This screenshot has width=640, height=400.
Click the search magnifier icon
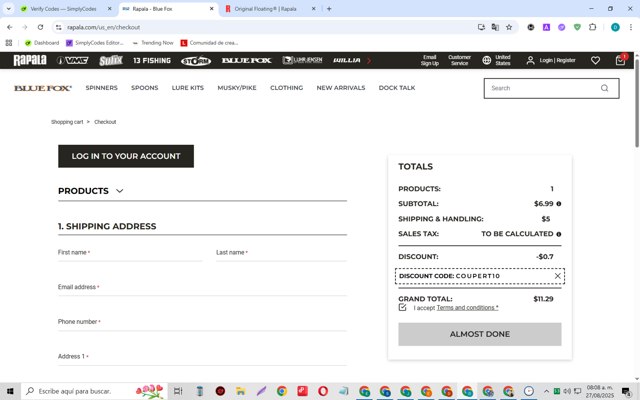pos(604,88)
